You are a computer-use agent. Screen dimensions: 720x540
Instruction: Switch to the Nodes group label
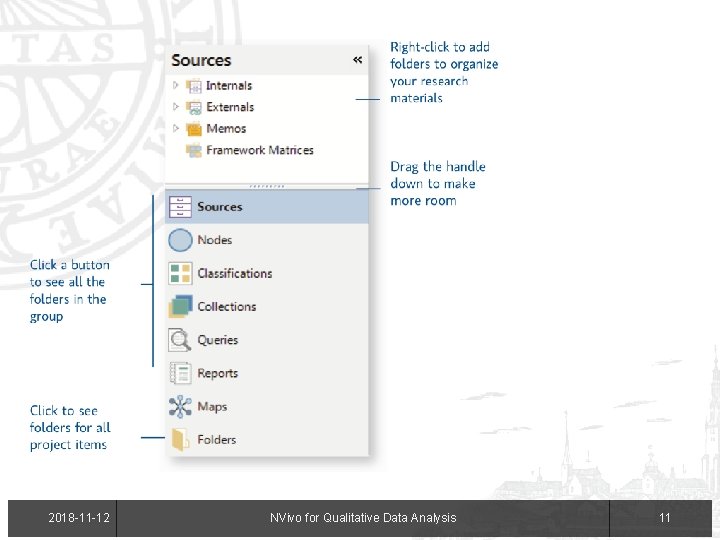click(214, 240)
